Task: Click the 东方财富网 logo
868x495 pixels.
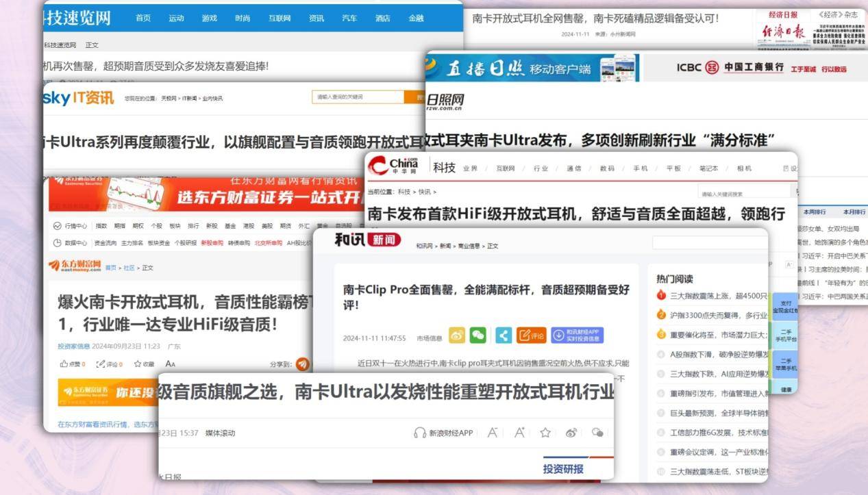Action: coord(75,266)
